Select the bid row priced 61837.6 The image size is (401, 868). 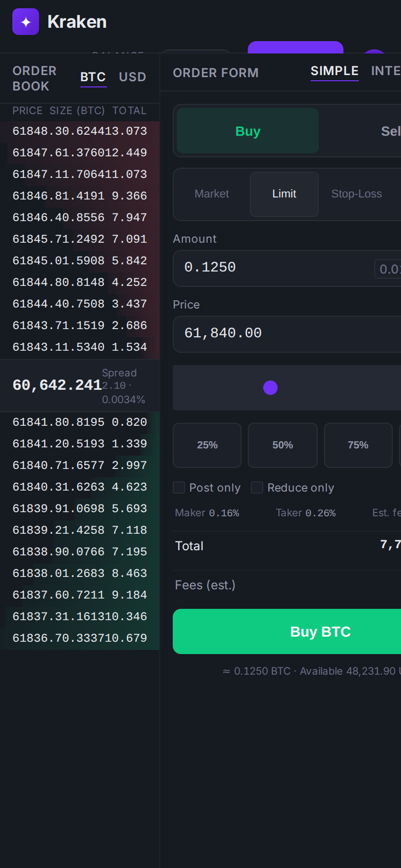[80, 595]
